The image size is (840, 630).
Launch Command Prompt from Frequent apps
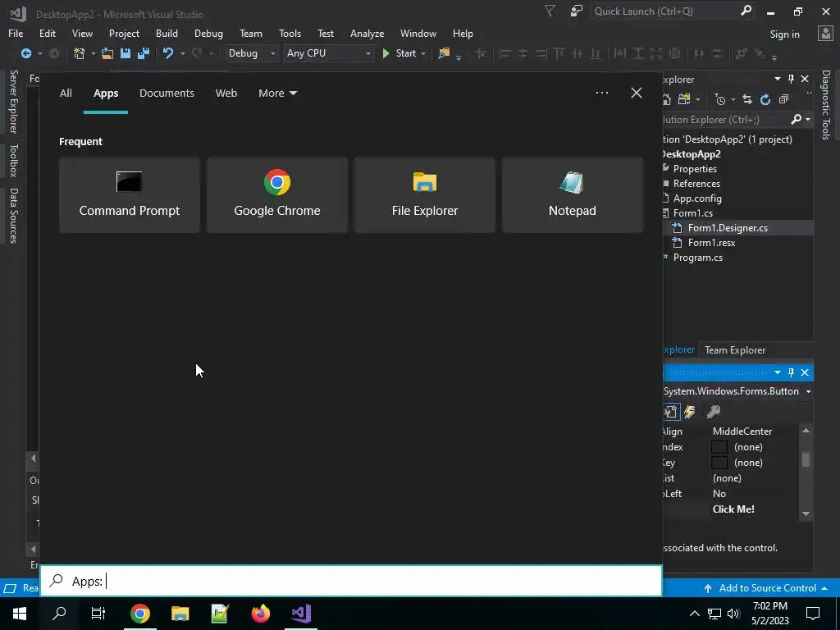point(129,195)
